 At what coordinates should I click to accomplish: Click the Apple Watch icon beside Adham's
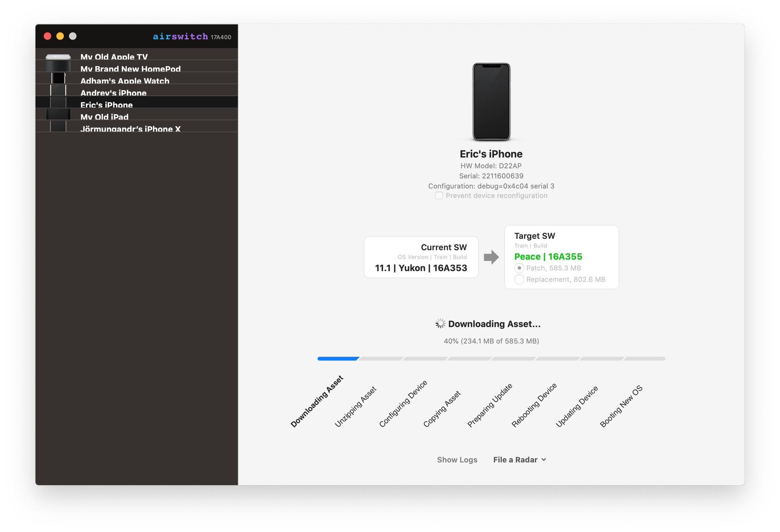coord(58,78)
